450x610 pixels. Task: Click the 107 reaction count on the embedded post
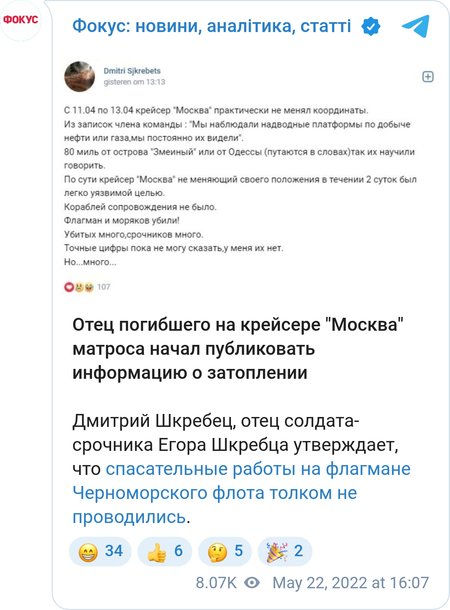103,287
